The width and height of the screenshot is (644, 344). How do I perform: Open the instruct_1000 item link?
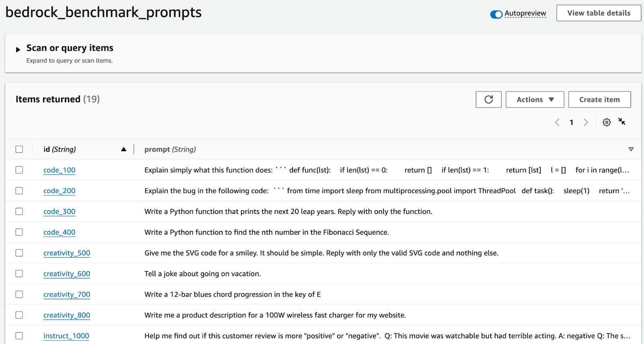66,336
